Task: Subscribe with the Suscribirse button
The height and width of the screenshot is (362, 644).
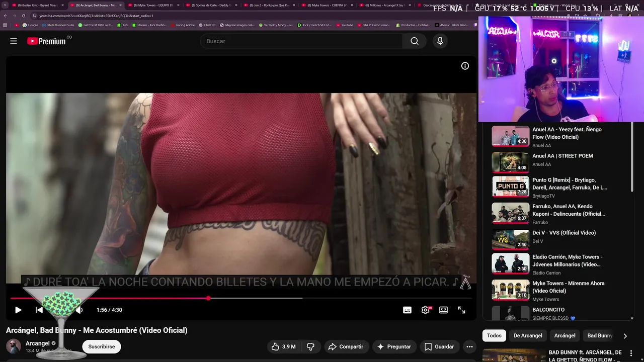Action: pos(102,346)
